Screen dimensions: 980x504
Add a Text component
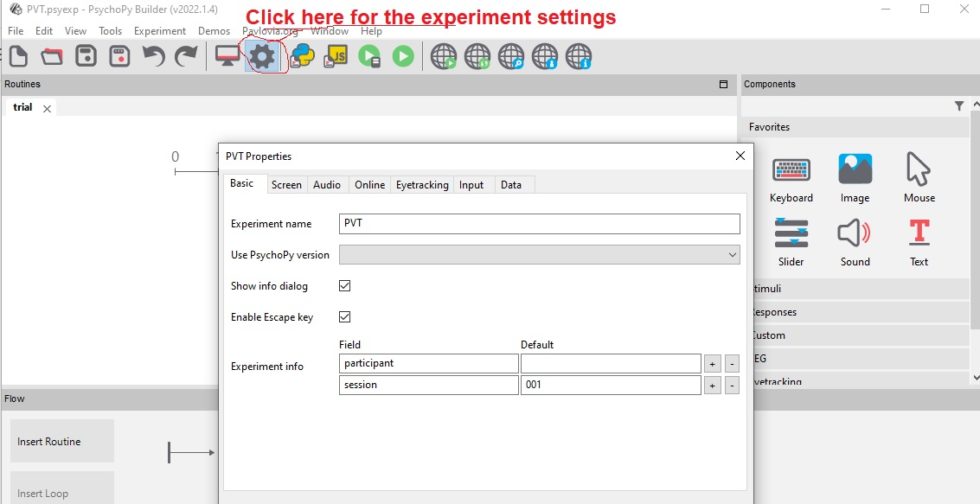tap(919, 242)
